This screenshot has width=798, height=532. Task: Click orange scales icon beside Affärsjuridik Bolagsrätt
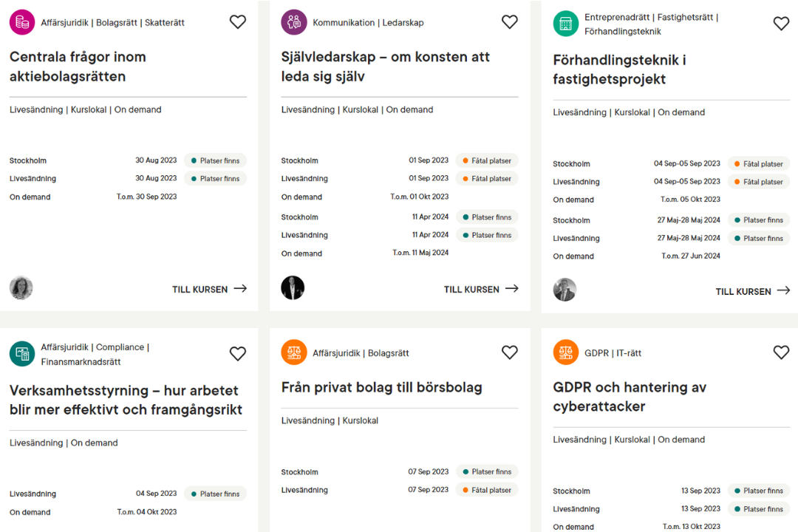tap(294, 352)
